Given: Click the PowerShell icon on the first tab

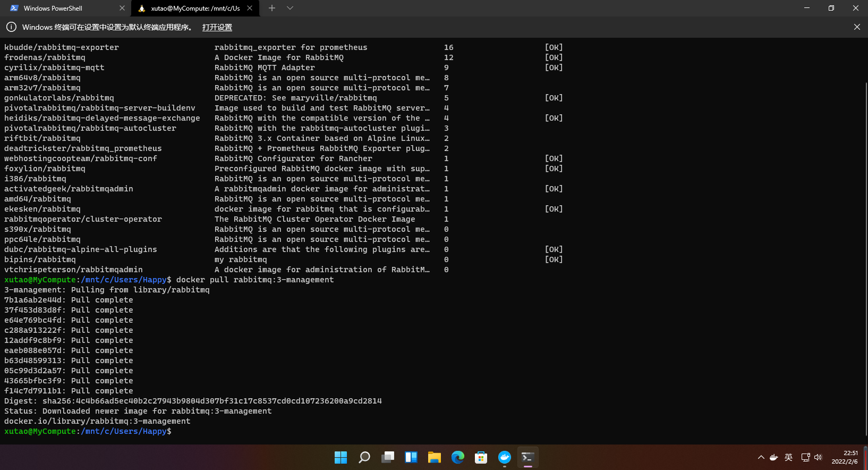Looking at the screenshot, I should [14, 9].
